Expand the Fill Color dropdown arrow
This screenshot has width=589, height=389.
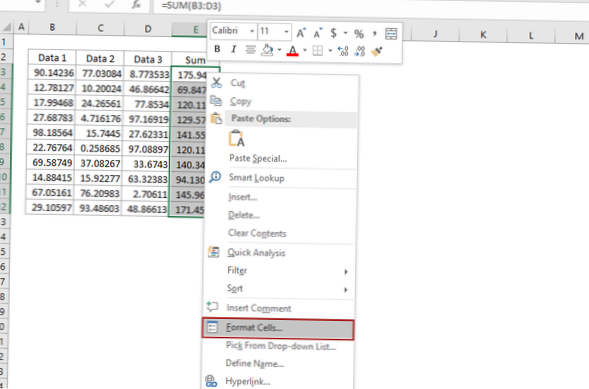279,50
